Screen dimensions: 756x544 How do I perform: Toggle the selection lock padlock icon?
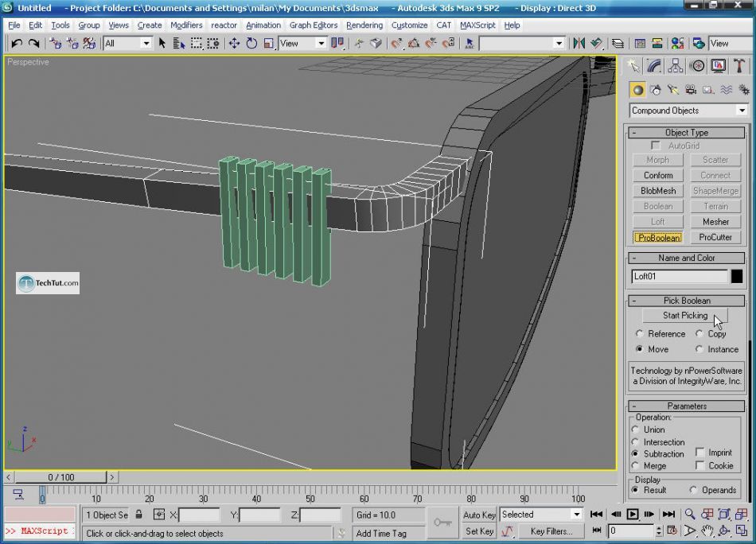point(138,514)
